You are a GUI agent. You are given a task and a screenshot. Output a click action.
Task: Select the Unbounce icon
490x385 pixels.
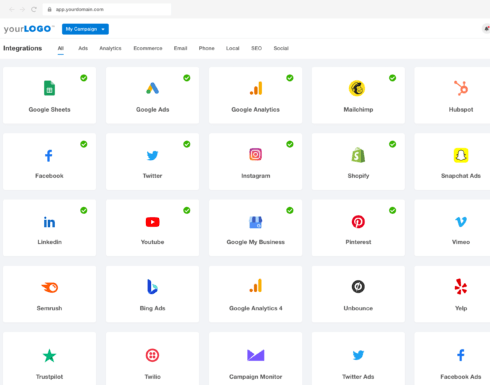pyautogui.click(x=358, y=287)
